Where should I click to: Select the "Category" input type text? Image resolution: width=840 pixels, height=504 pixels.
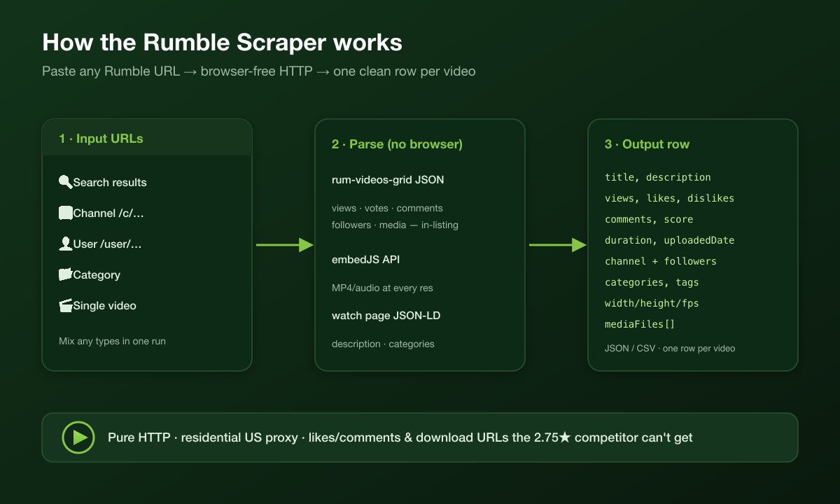[97, 275]
